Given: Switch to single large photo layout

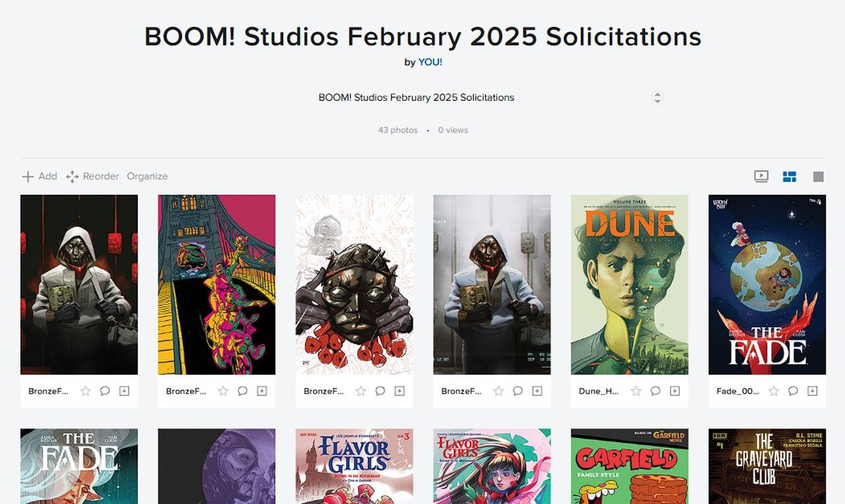Looking at the screenshot, I should [819, 177].
